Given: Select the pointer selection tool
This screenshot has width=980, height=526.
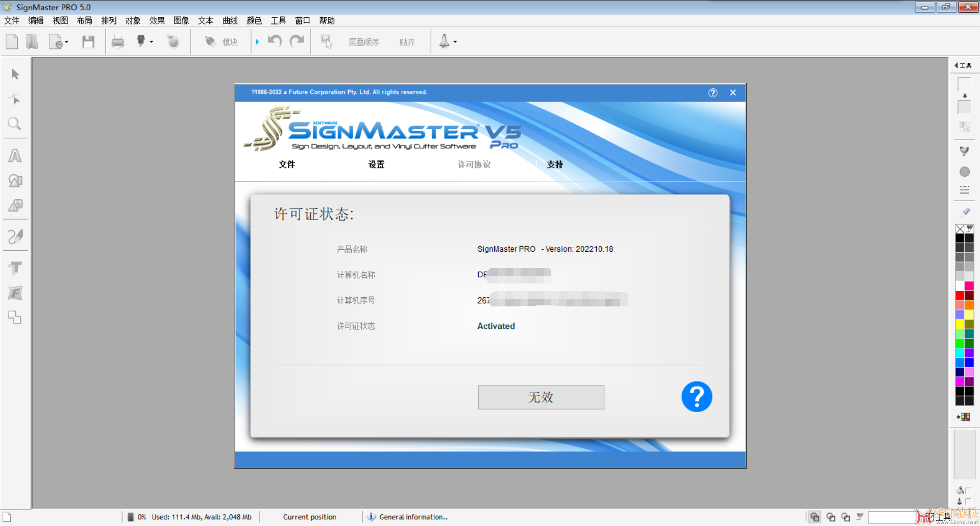Looking at the screenshot, I should [x=15, y=75].
